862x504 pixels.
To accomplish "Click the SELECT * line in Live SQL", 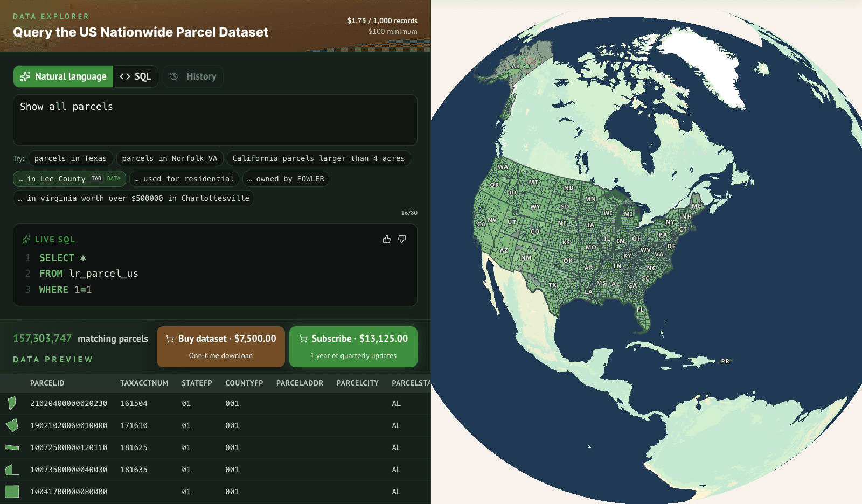I will point(62,258).
